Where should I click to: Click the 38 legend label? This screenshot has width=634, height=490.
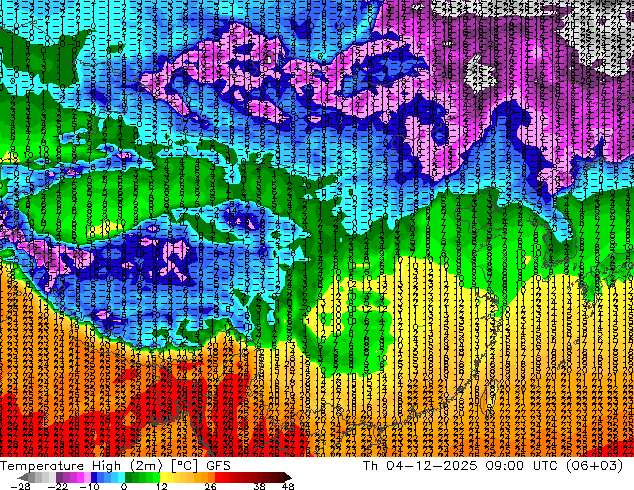260,486
